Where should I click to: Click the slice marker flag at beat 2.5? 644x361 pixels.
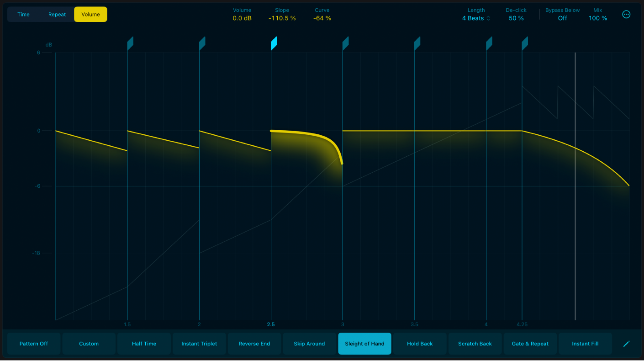(x=273, y=42)
